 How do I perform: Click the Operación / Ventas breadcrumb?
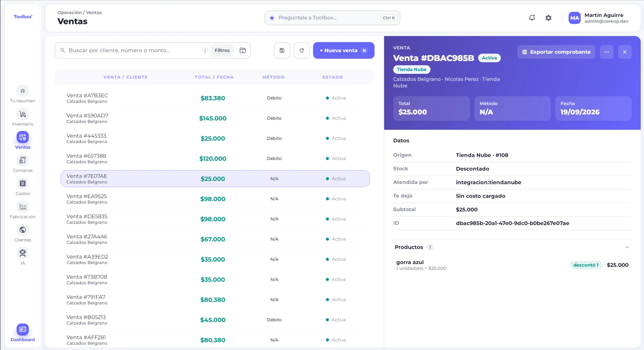point(80,13)
